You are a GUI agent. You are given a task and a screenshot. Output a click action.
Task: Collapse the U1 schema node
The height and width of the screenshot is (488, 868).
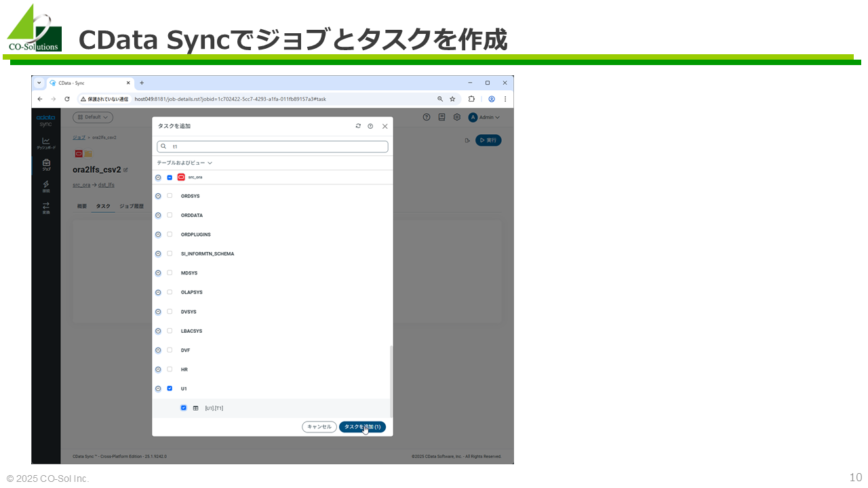click(158, 388)
